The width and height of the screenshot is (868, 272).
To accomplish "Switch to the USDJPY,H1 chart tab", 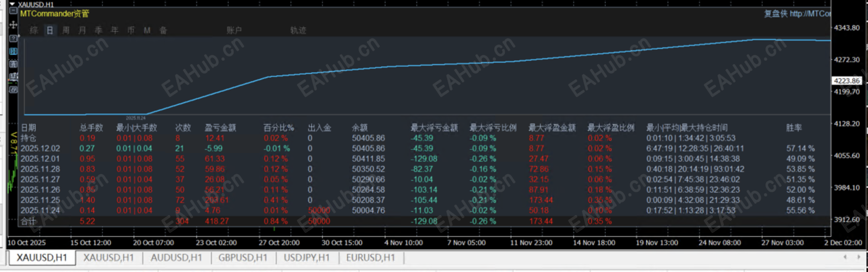I will click(x=307, y=257).
